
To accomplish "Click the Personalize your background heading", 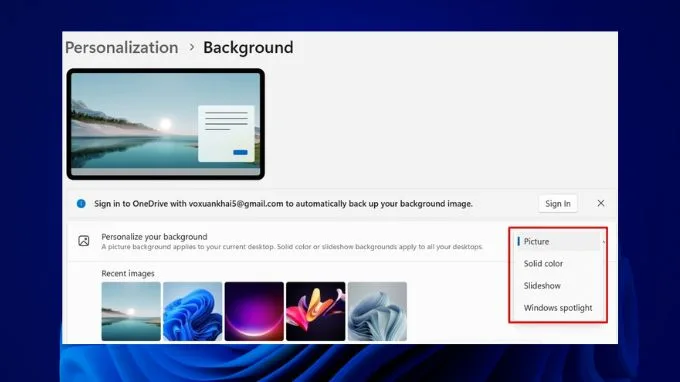I will point(154,237).
